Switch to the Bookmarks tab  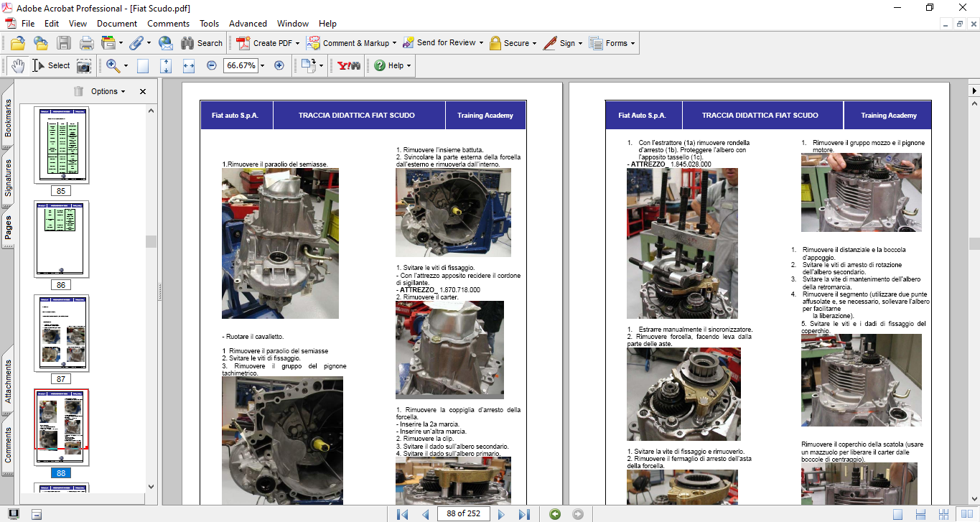(x=8, y=118)
